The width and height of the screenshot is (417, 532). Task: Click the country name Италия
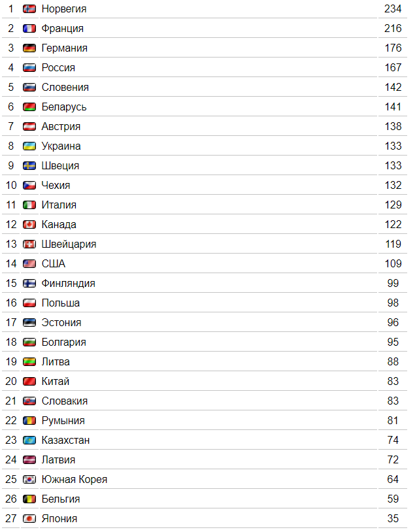[59, 205]
